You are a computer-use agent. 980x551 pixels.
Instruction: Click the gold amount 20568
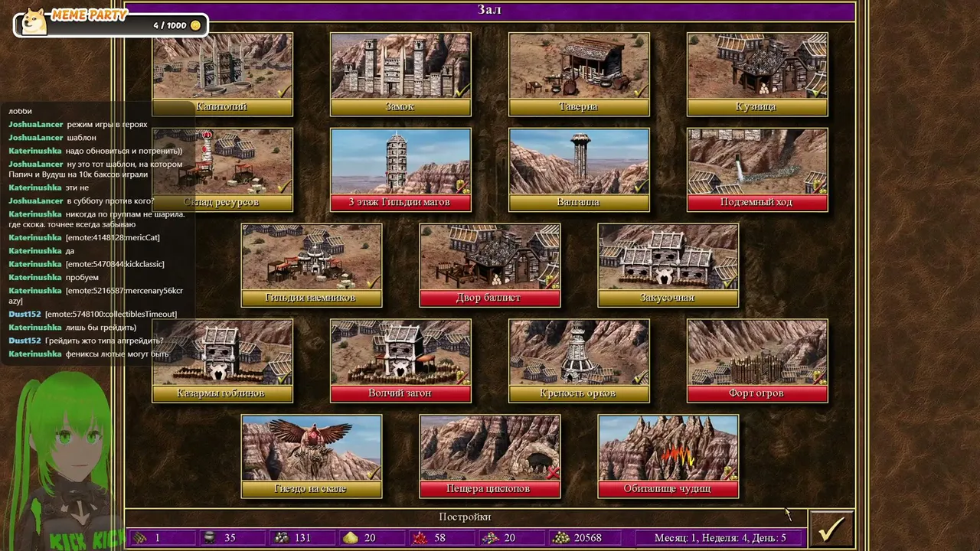588,538
